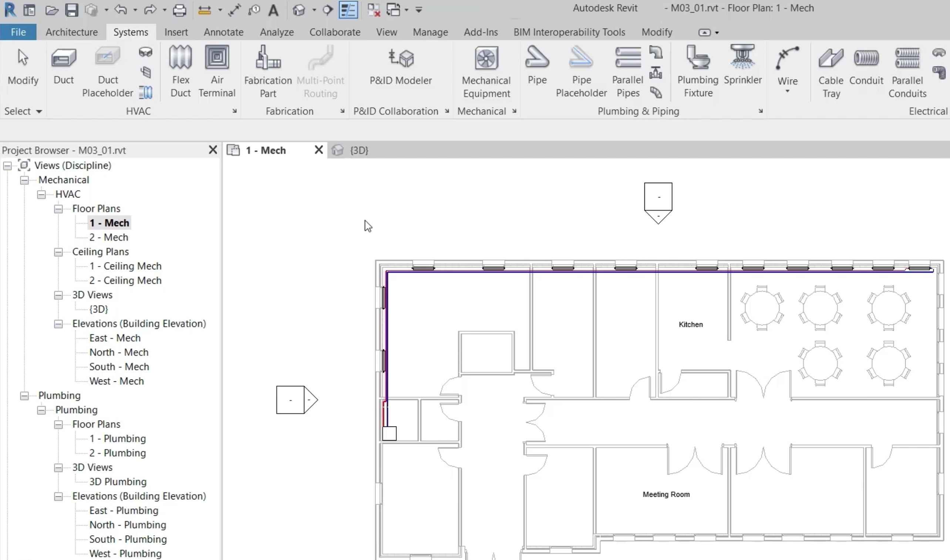Open the Wire tool dropdown
The height and width of the screenshot is (560, 950).
[x=787, y=91]
